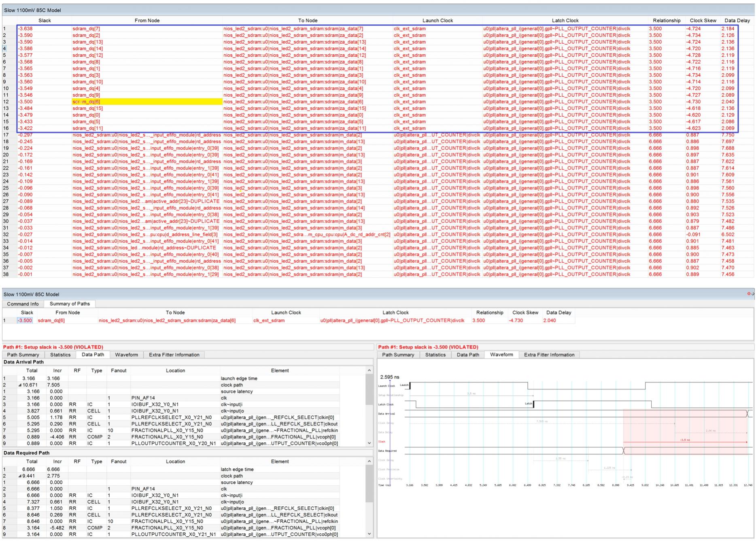Screen dimensions: 756x542
Task: Open Path Summary tab in the right waveform pane
Action: click(x=398, y=355)
